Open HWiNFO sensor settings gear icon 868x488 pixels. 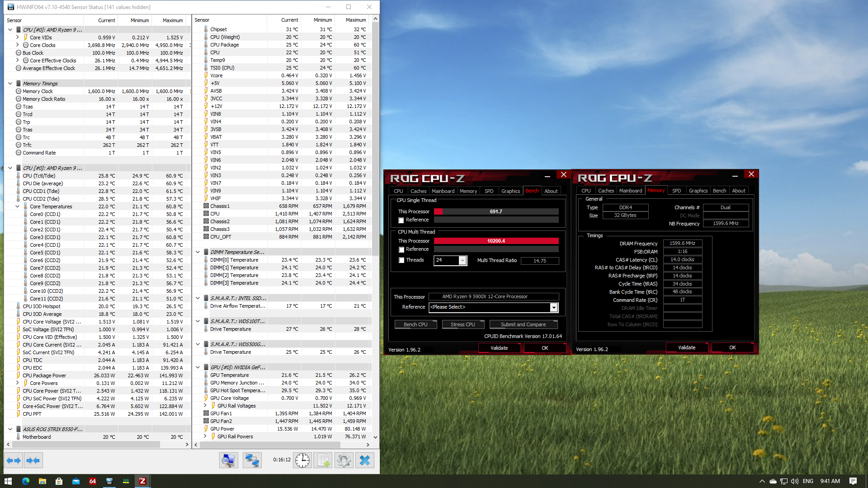[344, 460]
